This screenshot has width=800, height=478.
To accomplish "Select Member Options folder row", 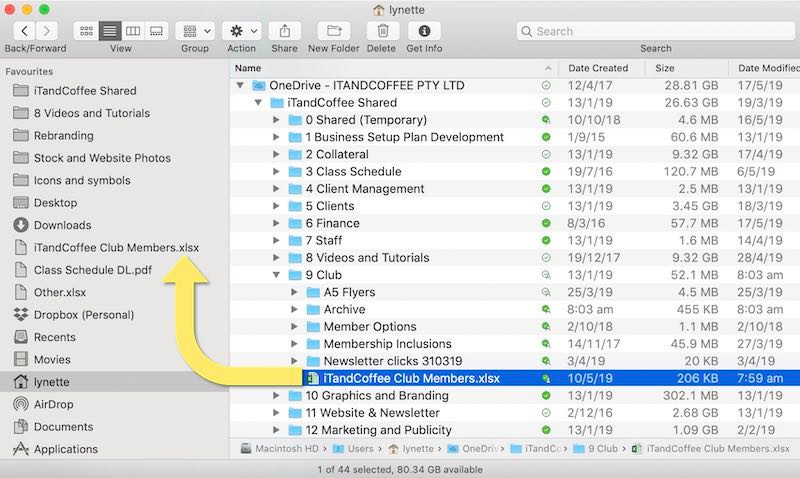I will (515, 326).
